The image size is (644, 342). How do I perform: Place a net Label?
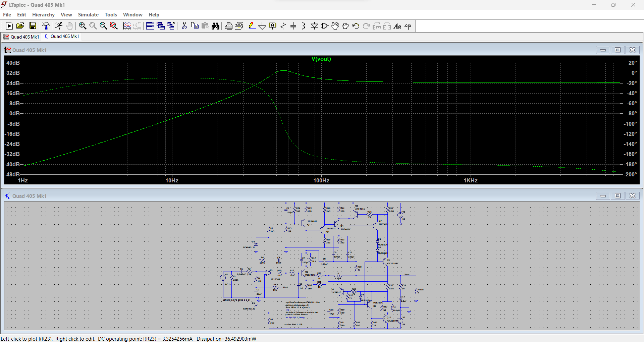pyautogui.click(x=273, y=26)
